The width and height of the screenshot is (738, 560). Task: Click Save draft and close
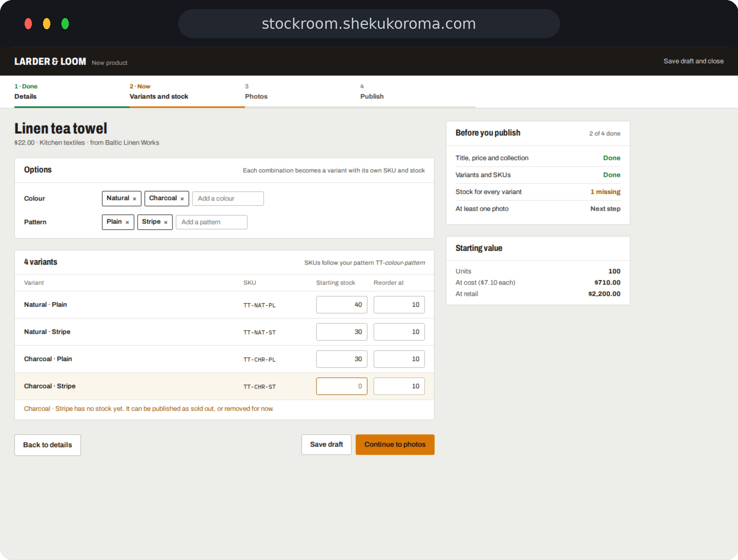click(x=693, y=61)
